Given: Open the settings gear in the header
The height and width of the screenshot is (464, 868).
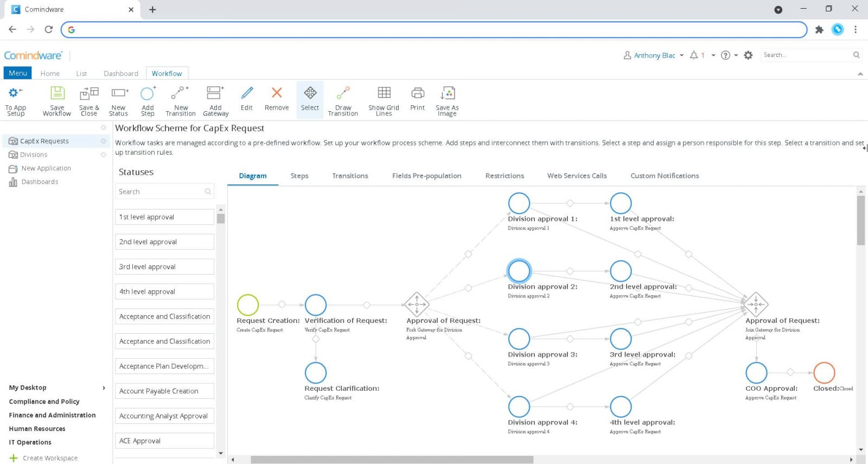Looking at the screenshot, I should 748,55.
